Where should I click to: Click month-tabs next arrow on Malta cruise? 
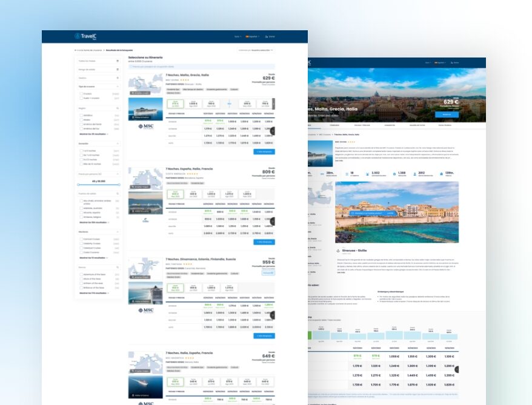pos(273,104)
